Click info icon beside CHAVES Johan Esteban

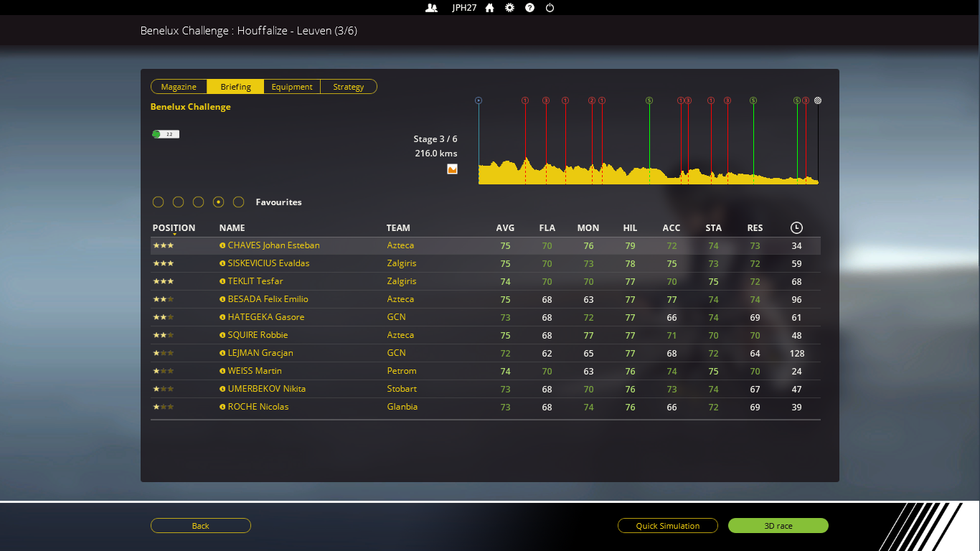tap(222, 245)
